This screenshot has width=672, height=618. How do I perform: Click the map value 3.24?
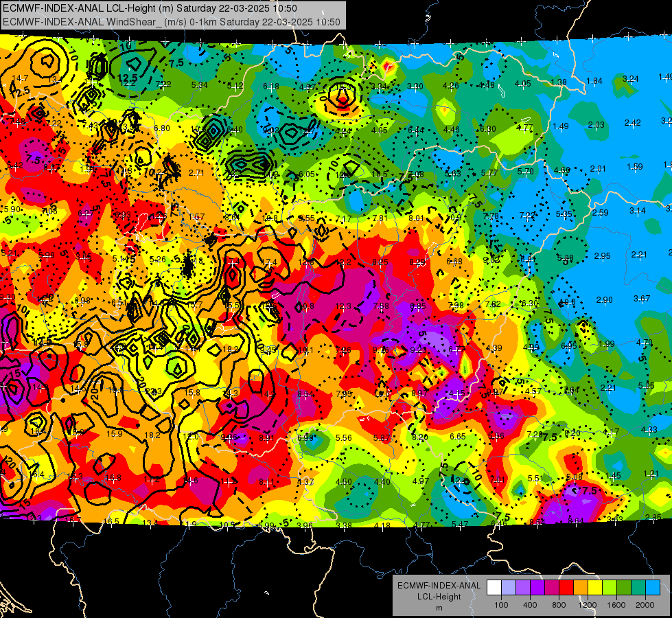[630, 78]
